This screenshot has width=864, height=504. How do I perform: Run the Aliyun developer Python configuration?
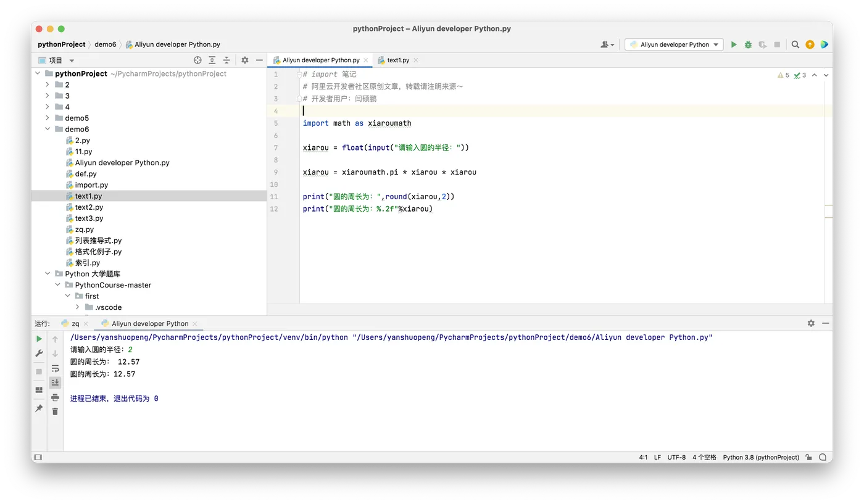(734, 44)
